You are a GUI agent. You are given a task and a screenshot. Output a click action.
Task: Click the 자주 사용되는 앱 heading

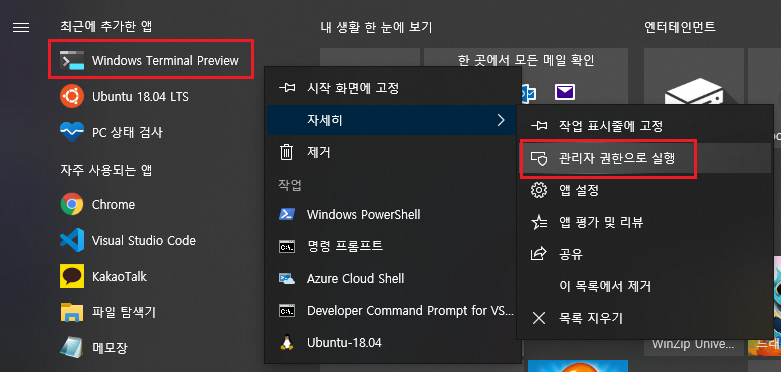pos(105,170)
